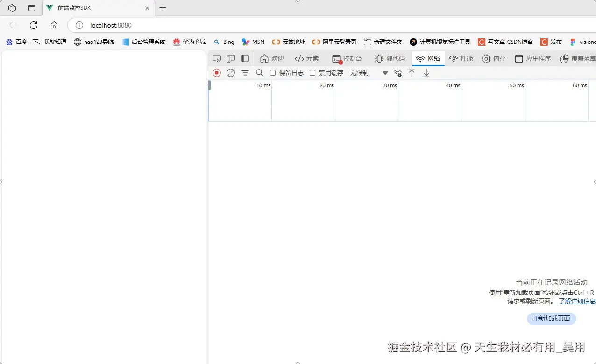This screenshot has width=596, height=364.
Task: Toggle DevTools dock position control
Action: 245,58
